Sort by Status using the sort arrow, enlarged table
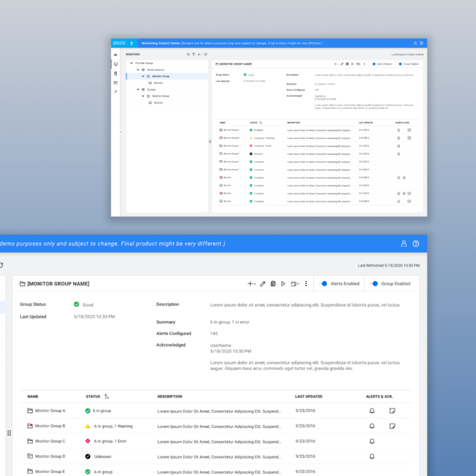Viewport: 476px width, 476px height. click(108, 397)
